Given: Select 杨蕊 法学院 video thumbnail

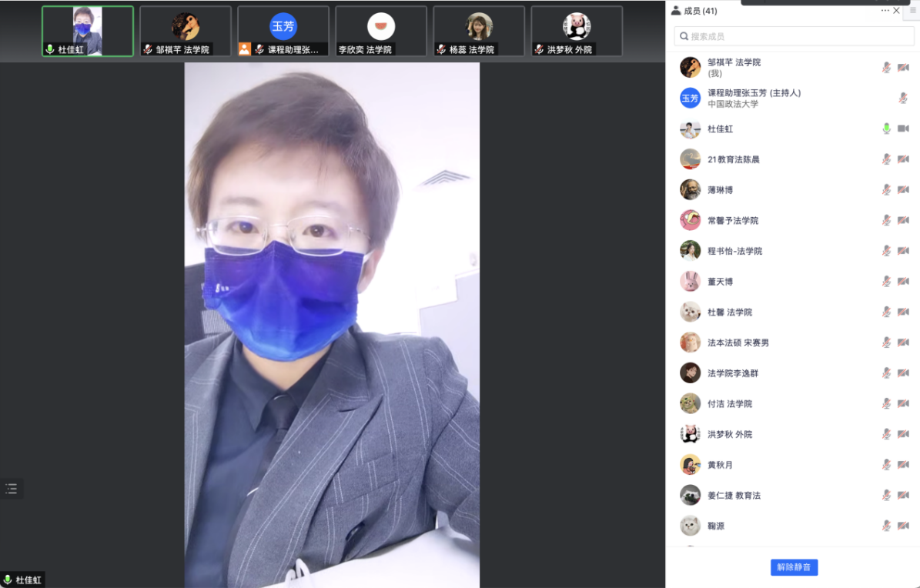Looking at the screenshot, I should (x=479, y=31).
